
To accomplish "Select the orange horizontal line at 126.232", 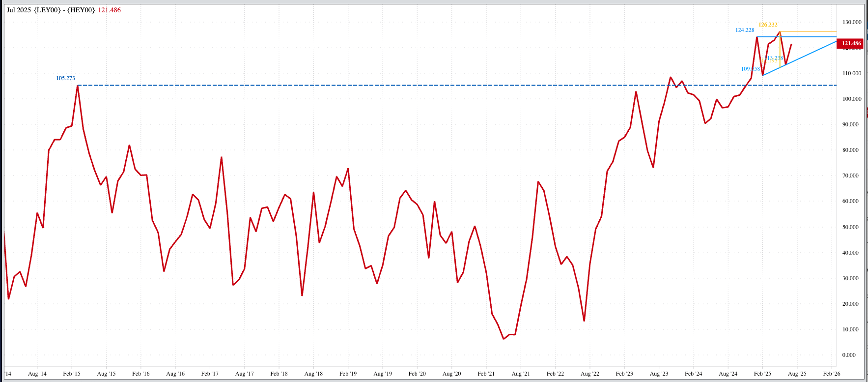I will 811,31.
